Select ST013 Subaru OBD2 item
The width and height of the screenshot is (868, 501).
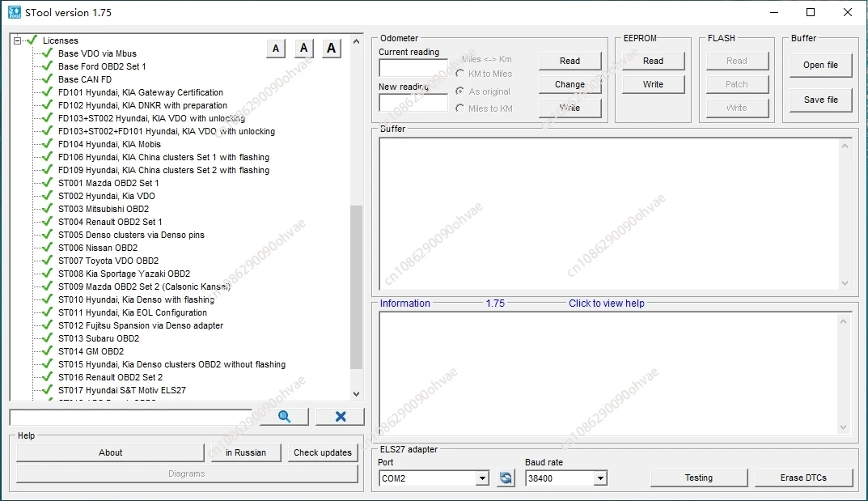click(x=99, y=338)
